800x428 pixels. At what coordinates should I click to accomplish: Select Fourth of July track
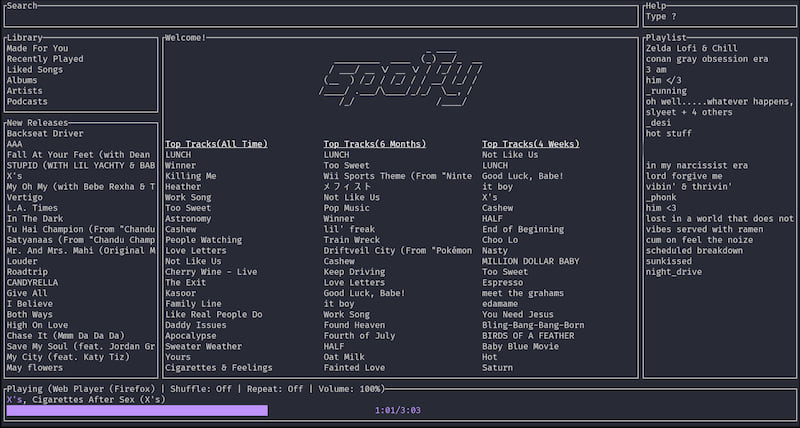[359, 336]
